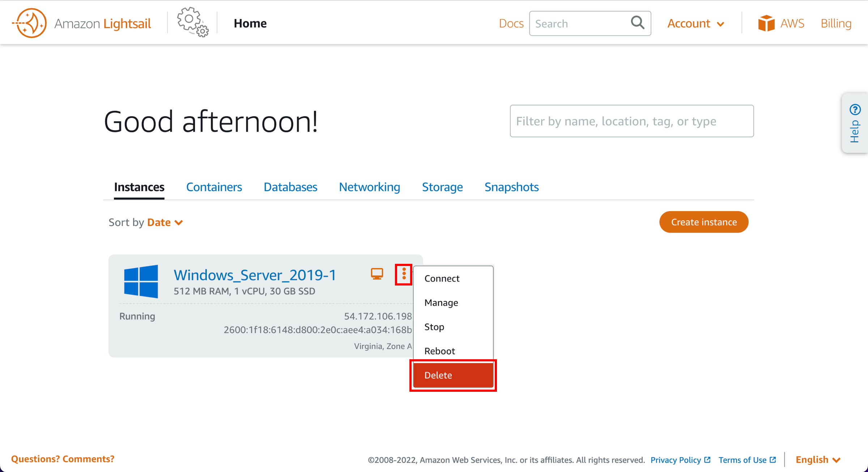Viewport: 868px width, 472px height.
Task: Click the Running status text
Action: coord(137,316)
